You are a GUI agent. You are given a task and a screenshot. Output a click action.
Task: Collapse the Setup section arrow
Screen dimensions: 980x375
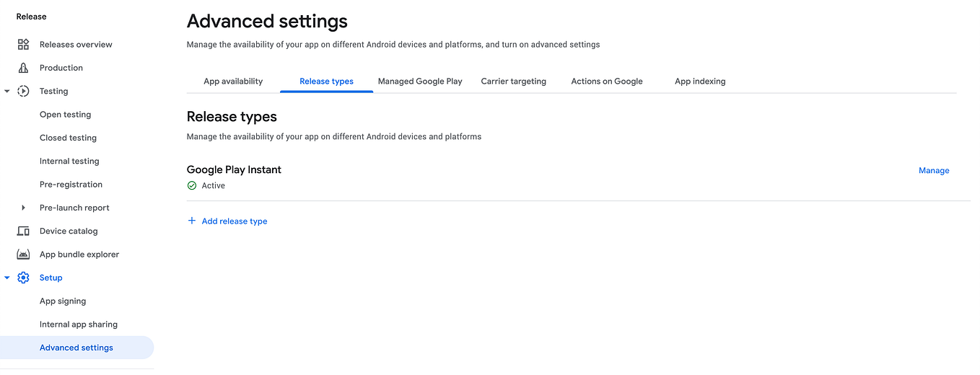[7, 278]
